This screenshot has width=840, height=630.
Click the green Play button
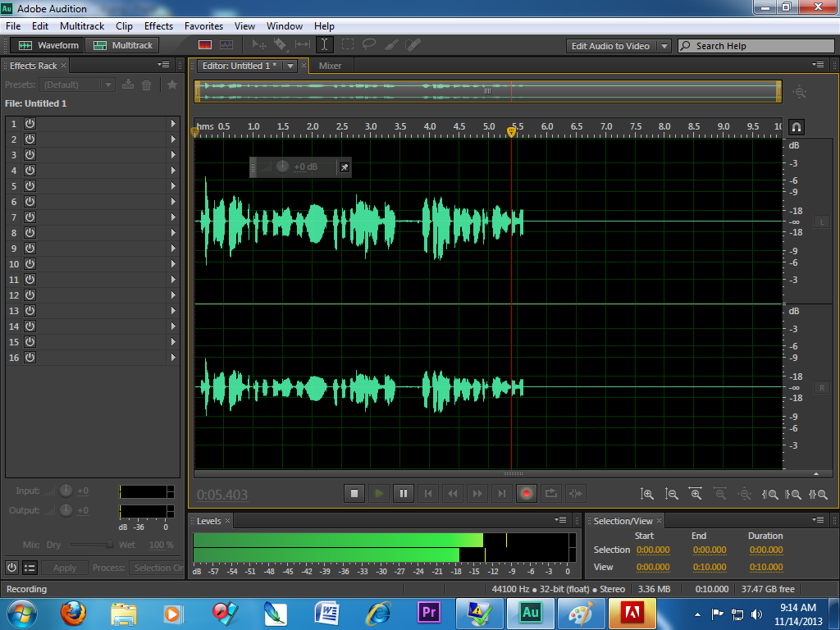379,493
